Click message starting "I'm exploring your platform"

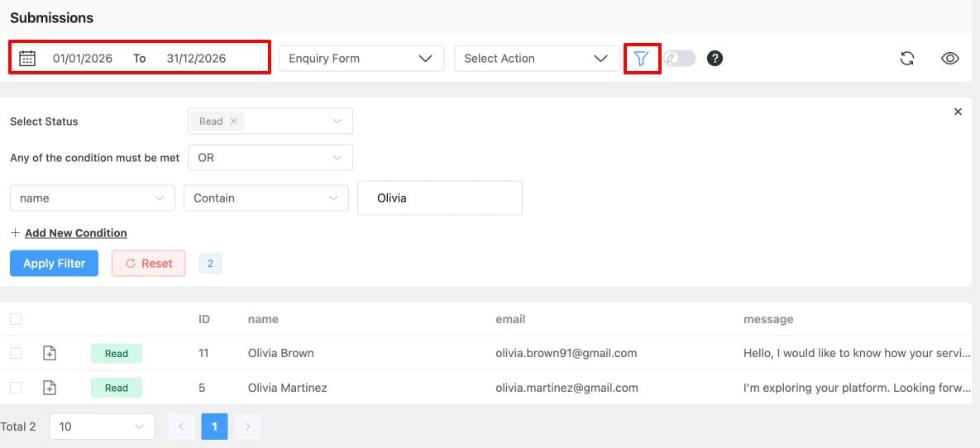coord(857,388)
